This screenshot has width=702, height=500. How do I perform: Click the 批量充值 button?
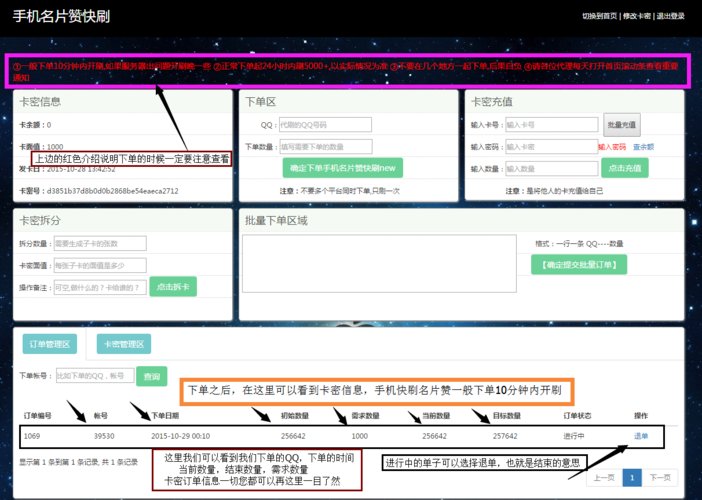pyautogui.click(x=622, y=125)
